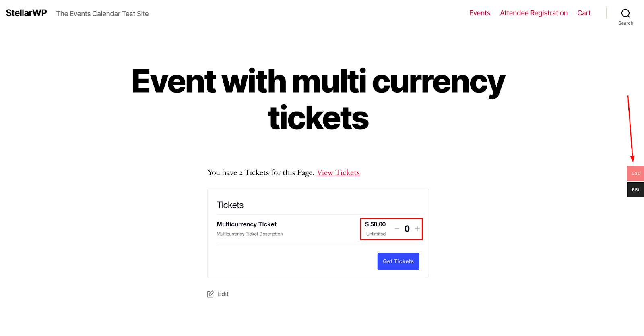Select the Multicurrency Ticket title
This screenshot has width=644, height=336.
coord(246,224)
